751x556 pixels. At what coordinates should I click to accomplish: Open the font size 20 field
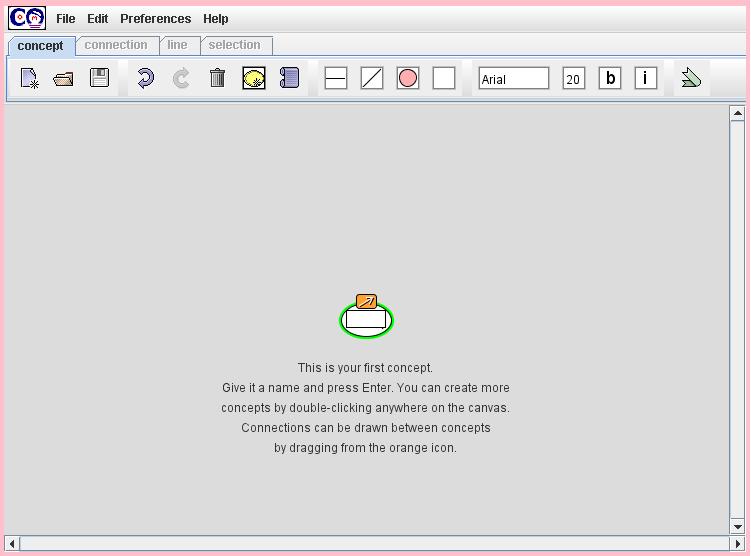coord(573,79)
